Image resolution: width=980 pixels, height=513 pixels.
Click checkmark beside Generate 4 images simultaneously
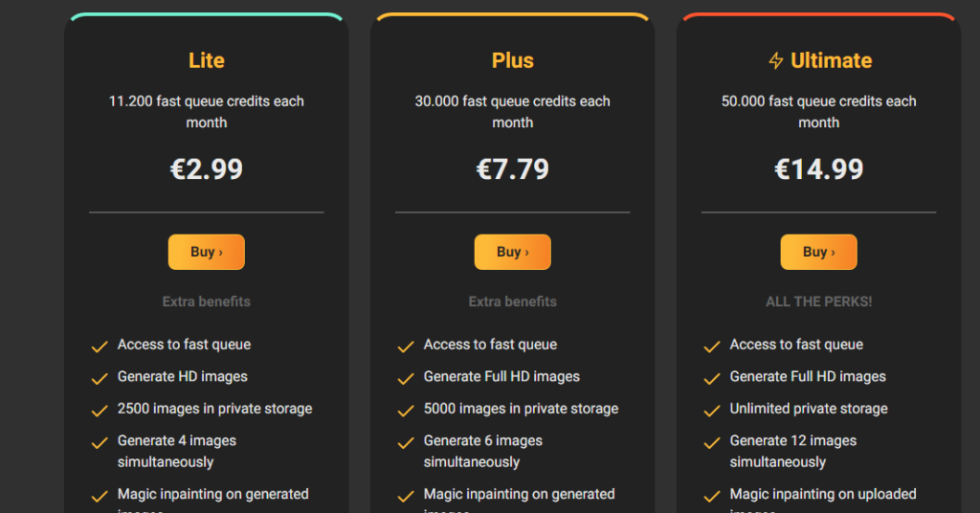[100, 443]
